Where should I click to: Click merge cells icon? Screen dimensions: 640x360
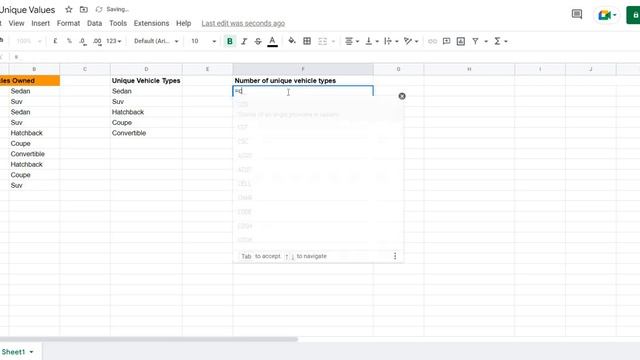point(322,41)
